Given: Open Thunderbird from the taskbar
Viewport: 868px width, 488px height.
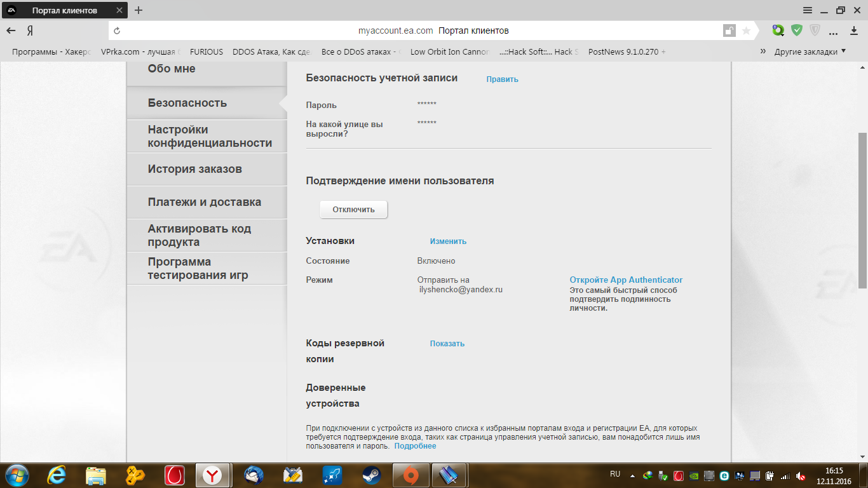Looking at the screenshot, I should (254, 475).
